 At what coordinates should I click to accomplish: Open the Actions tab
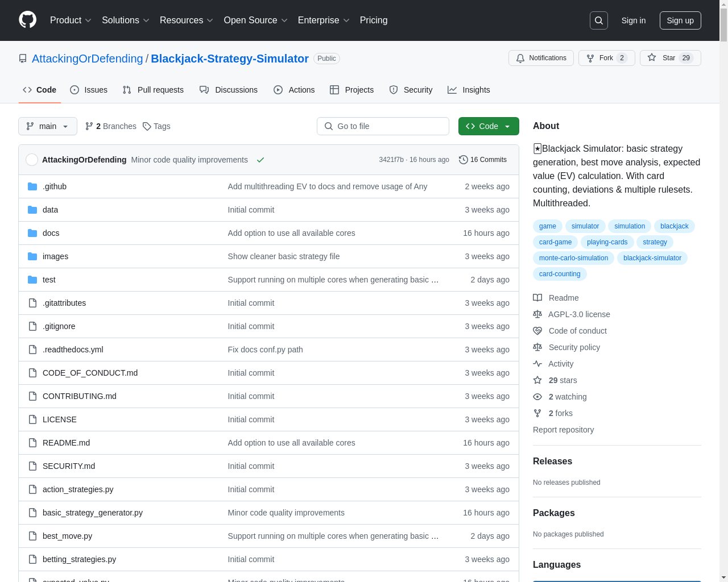pos(294,90)
